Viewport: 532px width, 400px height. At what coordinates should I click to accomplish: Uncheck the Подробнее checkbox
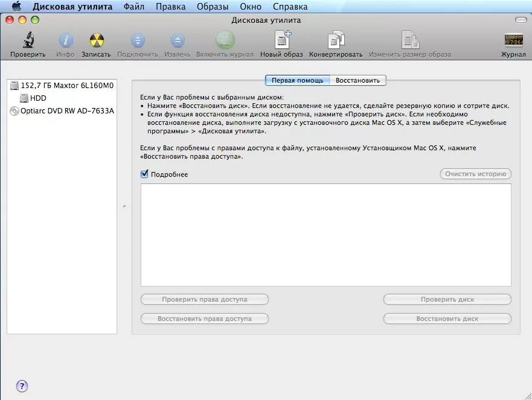click(x=144, y=174)
